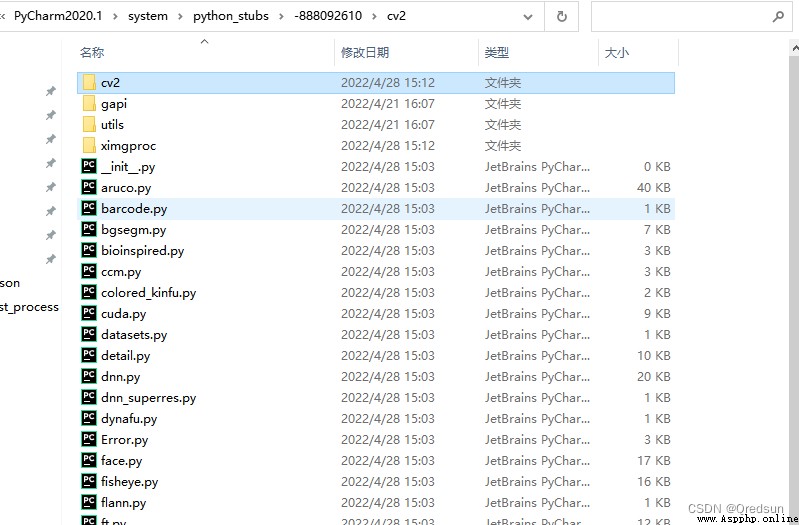Select the ccm.py file icon
This screenshot has height=525, width=799.
coord(89,272)
